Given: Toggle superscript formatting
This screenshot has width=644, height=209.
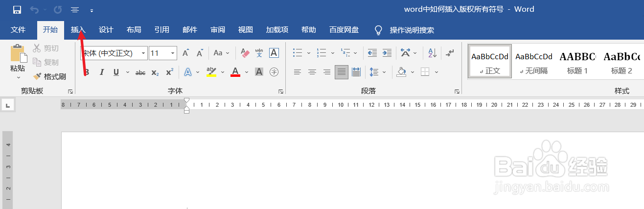Looking at the screenshot, I should [169, 72].
